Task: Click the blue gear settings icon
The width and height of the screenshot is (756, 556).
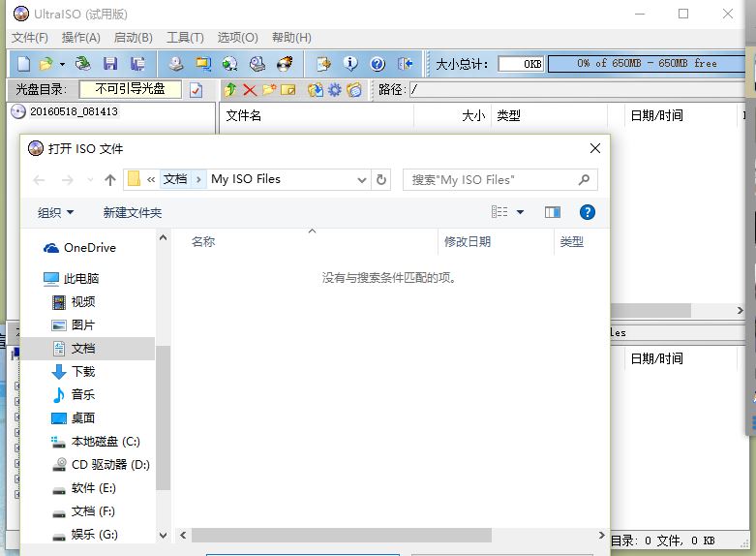Action: [334, 90]
